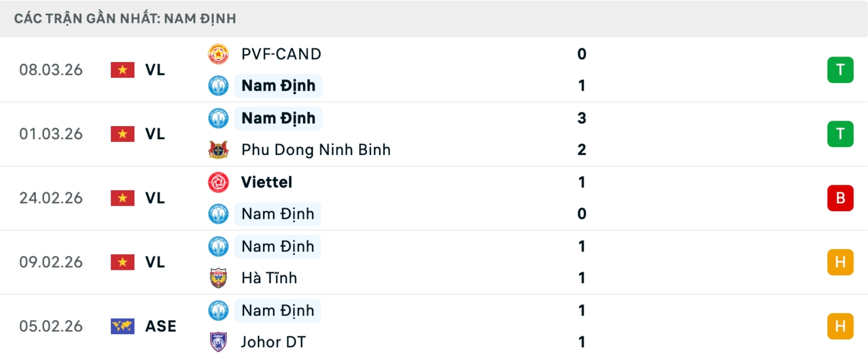Open the Viettel team link
The image size is (868, 358).
[x=267, y=182]
